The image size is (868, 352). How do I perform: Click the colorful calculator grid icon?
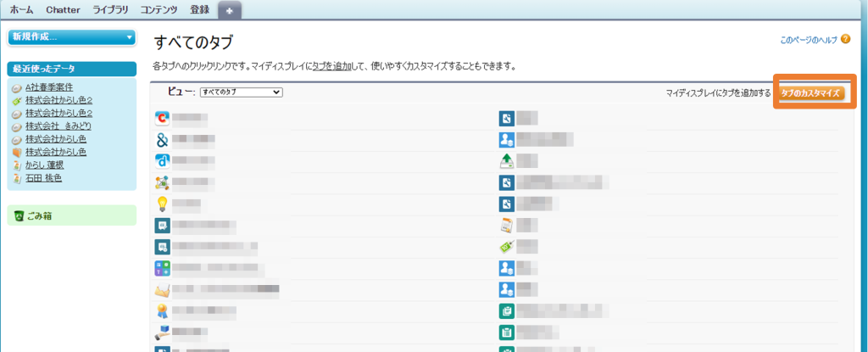[x=162, y=269]
